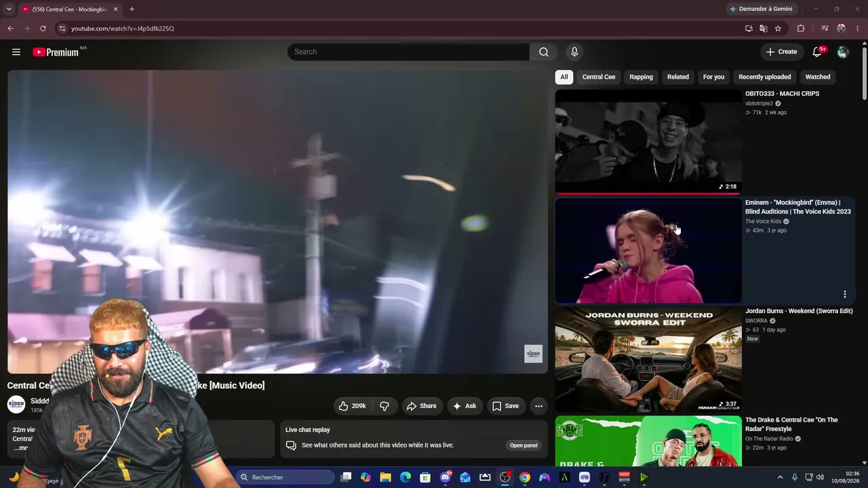Go back to the previous page

10,28
